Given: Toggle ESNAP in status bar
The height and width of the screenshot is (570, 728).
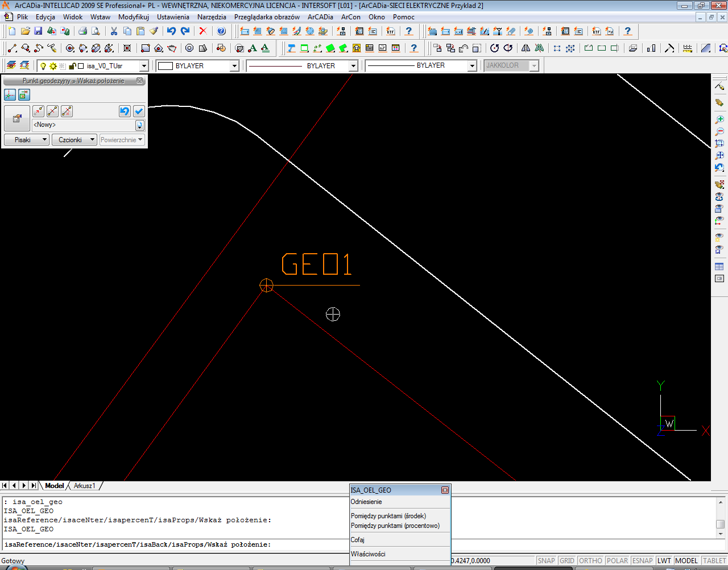Looking at the screenshot, I should point(643,561).
